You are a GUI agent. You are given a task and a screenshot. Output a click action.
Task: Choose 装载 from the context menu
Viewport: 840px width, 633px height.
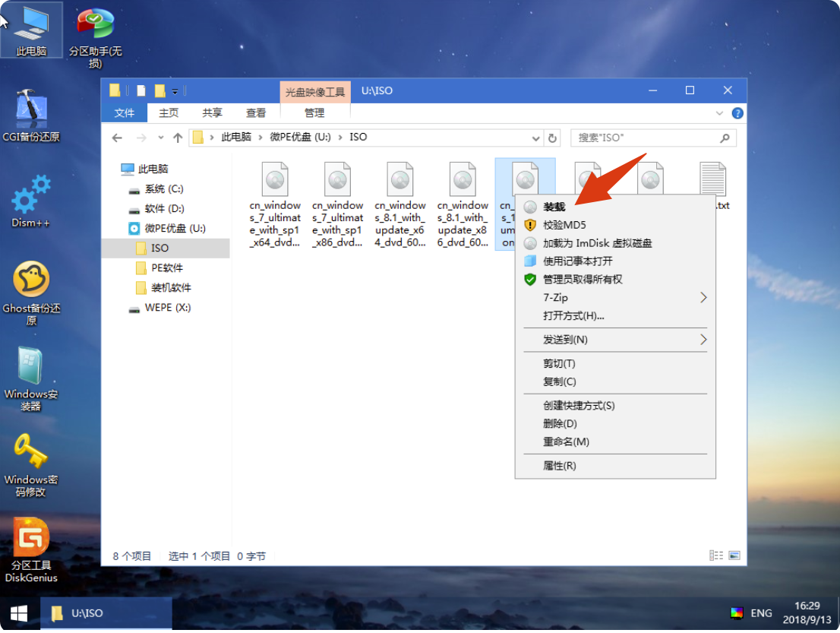[554, 207]
